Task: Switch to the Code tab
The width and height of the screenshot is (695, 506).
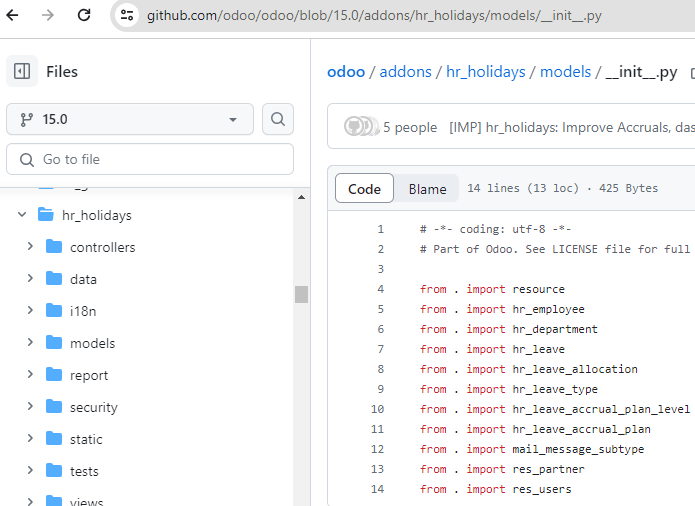Action: click(x=364, y=188)
